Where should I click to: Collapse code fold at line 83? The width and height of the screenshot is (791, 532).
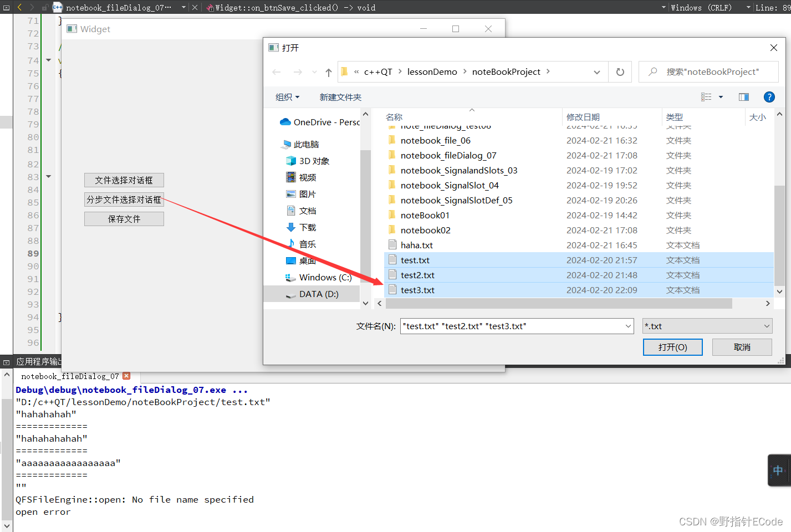[48, 176]
